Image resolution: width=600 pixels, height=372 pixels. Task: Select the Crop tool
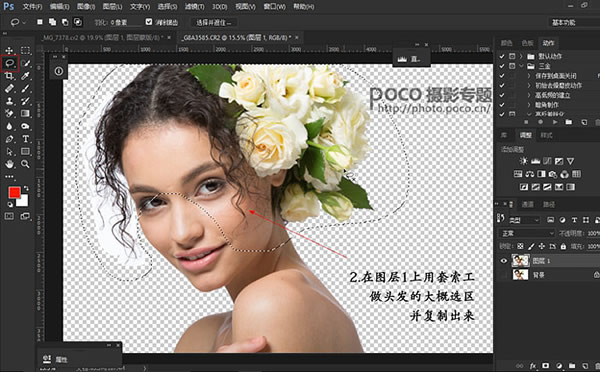click(10, 76)
